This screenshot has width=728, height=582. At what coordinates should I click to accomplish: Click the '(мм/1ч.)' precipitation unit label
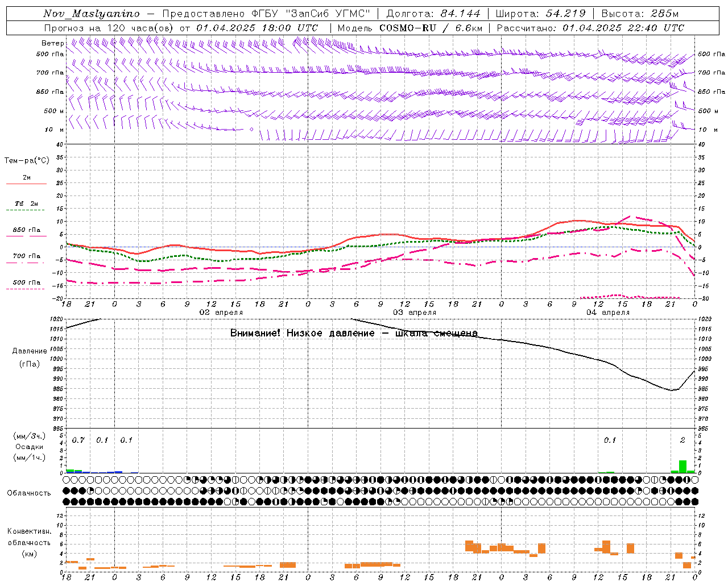tap(30, 458)
